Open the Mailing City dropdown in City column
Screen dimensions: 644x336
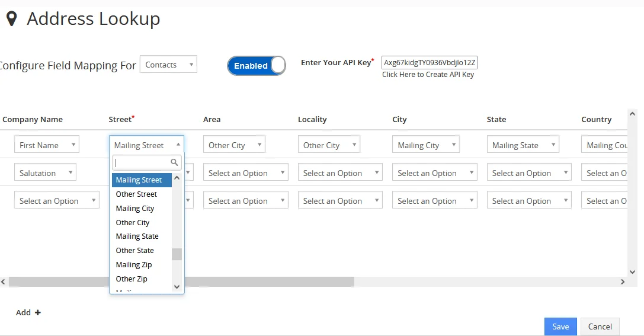(425, 145)
